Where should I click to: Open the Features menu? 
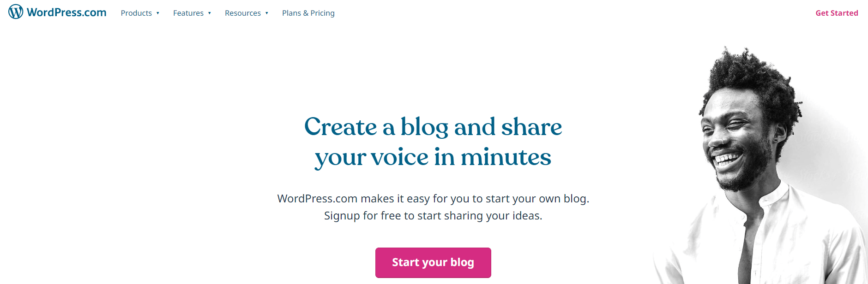(188, 13)
